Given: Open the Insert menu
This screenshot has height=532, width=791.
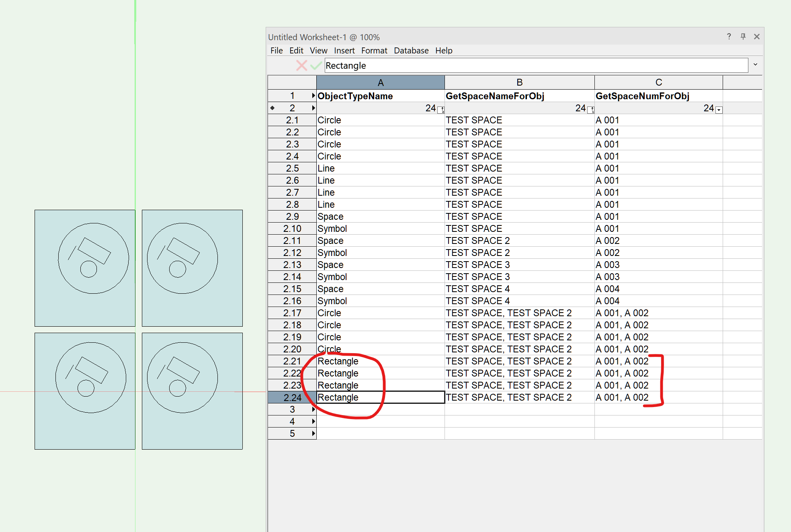Looking at the screenshot, I should [344, 51].
